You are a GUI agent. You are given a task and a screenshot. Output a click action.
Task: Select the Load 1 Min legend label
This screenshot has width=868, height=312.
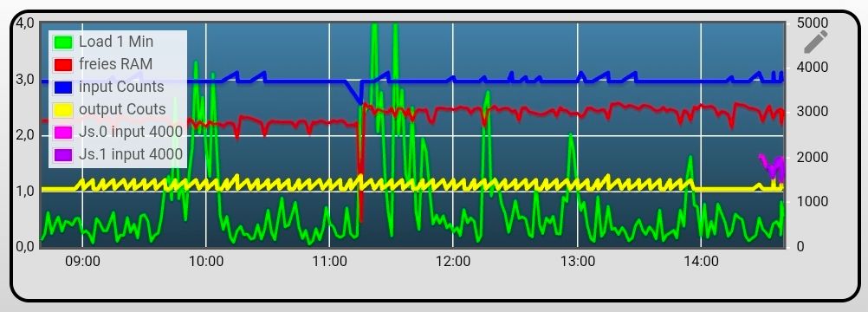pos(116,42)
